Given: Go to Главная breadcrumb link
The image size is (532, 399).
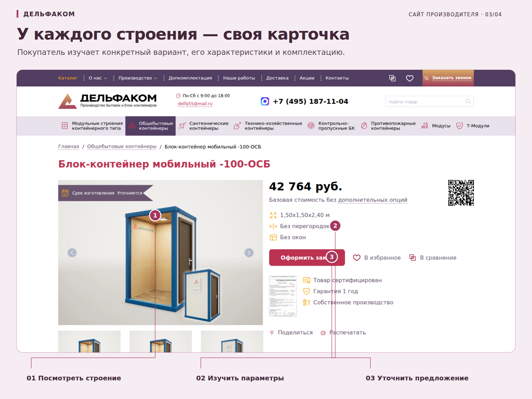Looking at the screenshot, I should [68, 147].
